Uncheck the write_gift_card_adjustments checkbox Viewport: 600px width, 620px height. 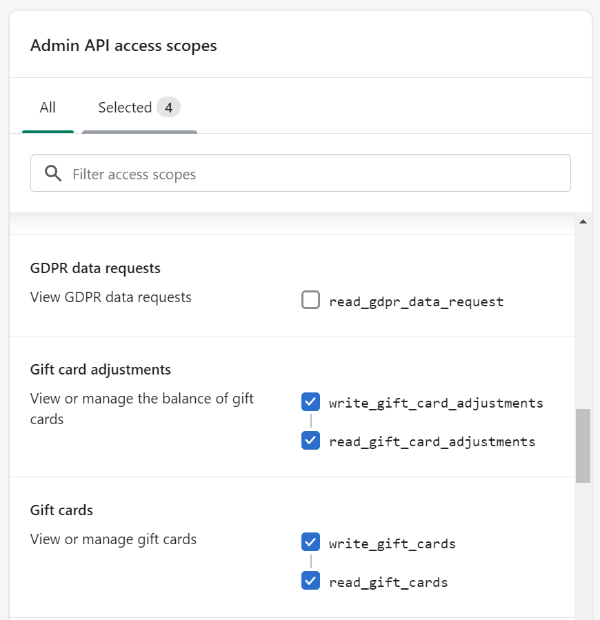pyautogui.click(x=310, y=402)
